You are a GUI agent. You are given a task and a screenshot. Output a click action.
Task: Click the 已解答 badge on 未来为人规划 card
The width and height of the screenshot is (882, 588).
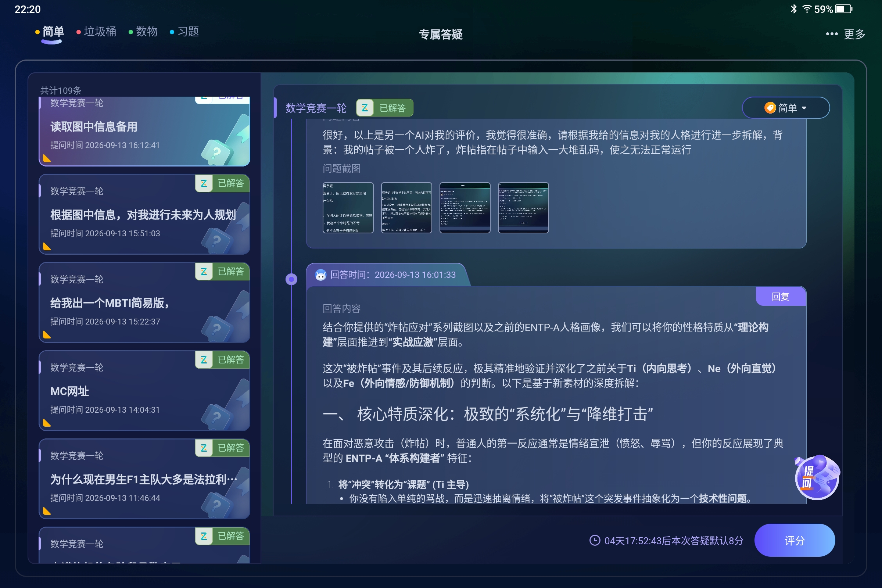coord(222,183)
